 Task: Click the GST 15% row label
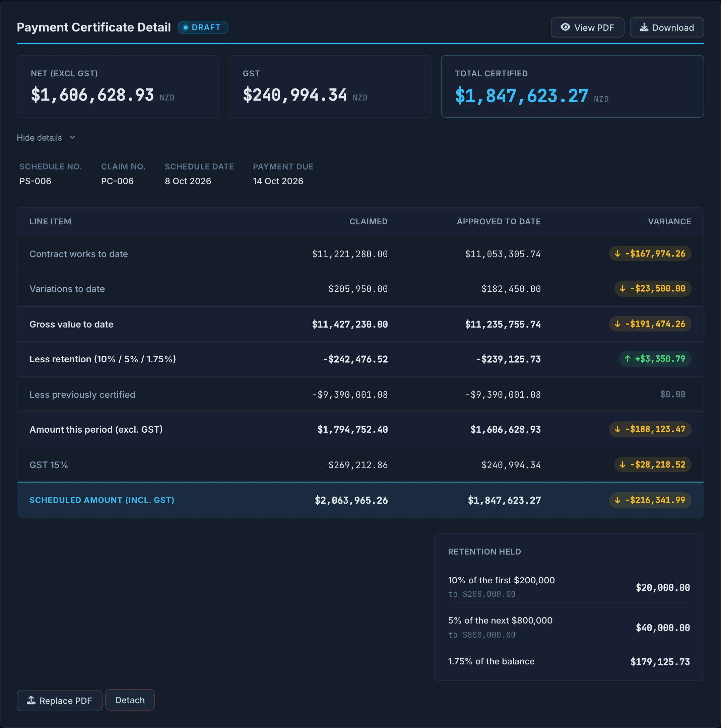click(x=49, y=465)
